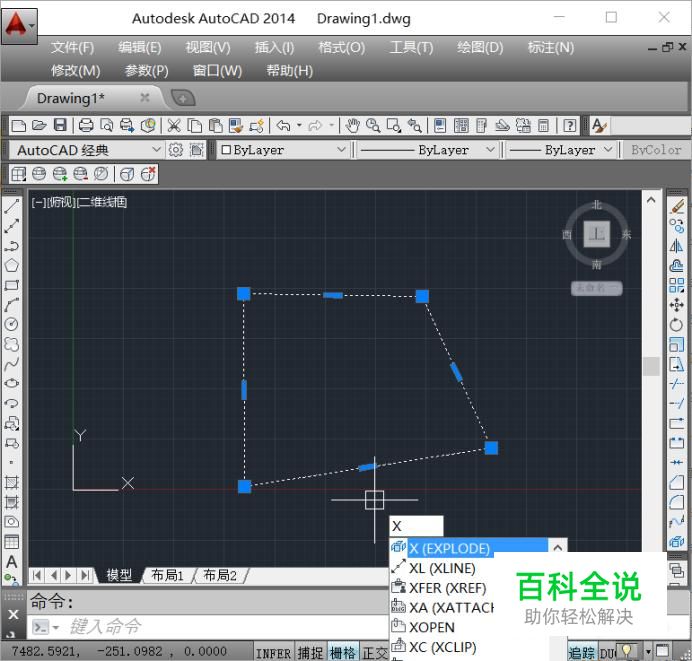This screenshot has height=661, width=692.
Task: Click the 上 top face of ViewCube
Action: tap(597, 234)
